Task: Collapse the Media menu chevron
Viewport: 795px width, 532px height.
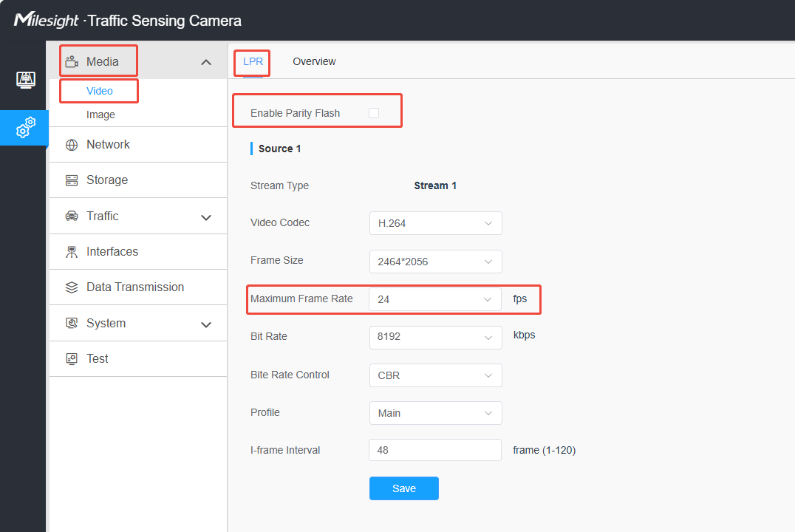Action: click(x=206, y=62)
